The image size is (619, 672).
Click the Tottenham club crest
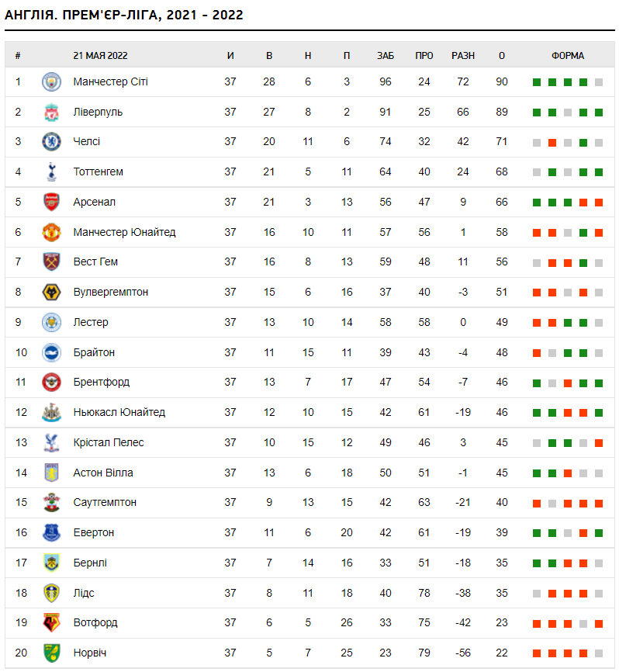click(x=51, y=172)
